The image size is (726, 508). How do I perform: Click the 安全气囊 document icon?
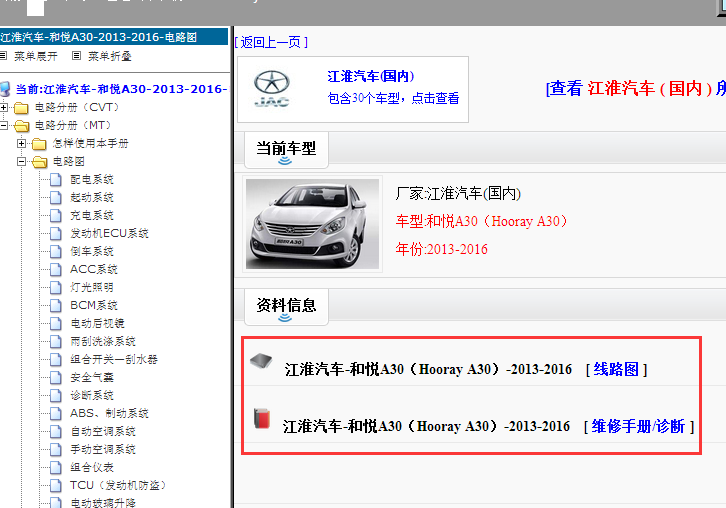point(56,378)
